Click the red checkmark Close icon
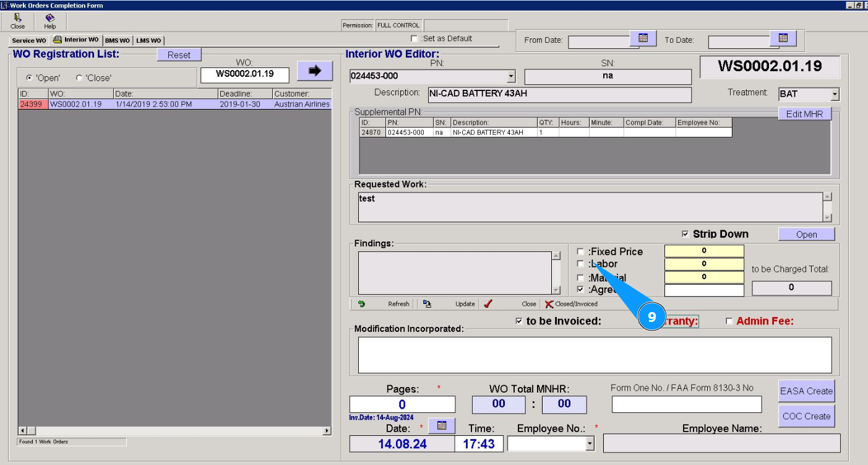 point(488,304)
